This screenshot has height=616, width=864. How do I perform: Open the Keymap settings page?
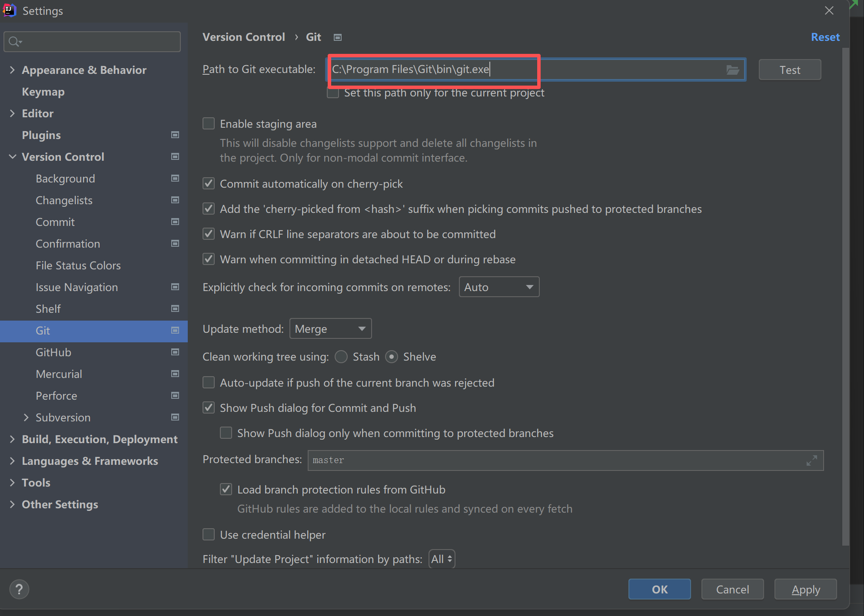(43, 92)
